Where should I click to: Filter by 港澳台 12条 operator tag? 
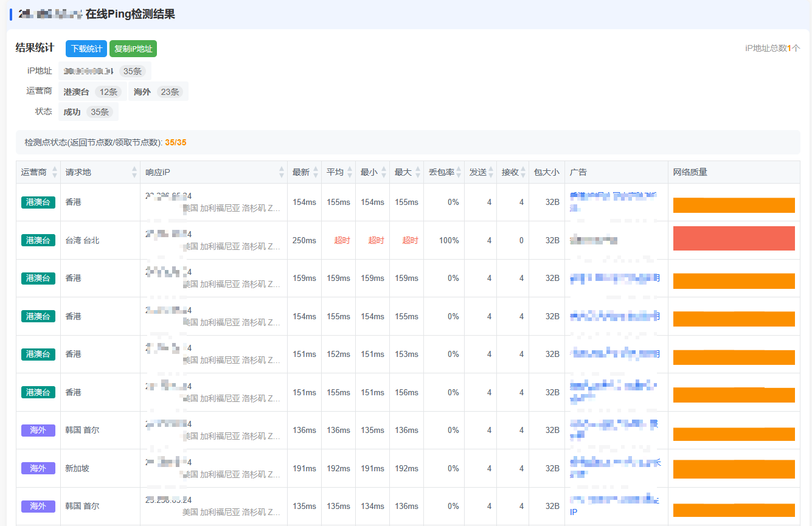[92, 92]
